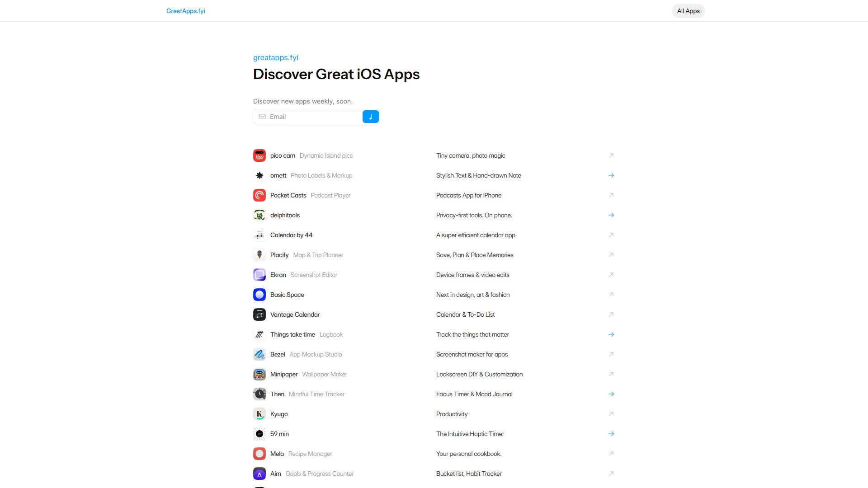Viewport: 868px width, 488px height.
Task: Select 'Focus Timer & Mood Journal' text
Action: coord(474,394)
